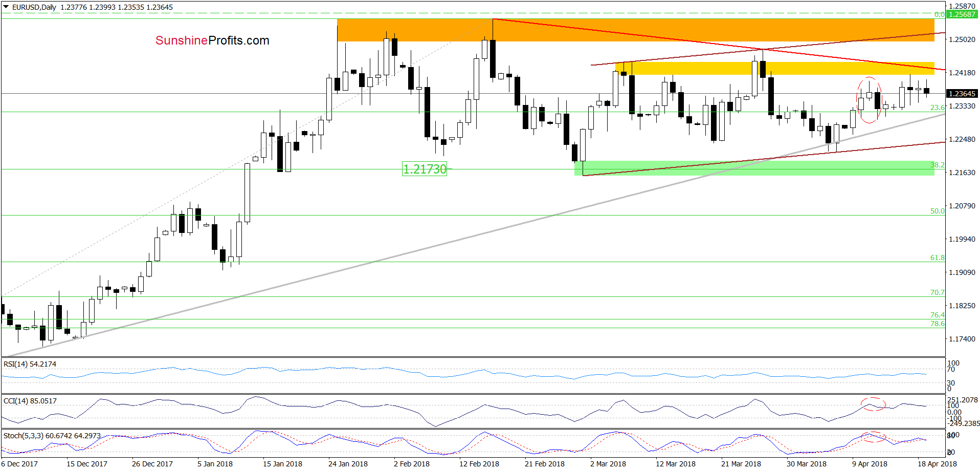
Task: Select the 38.2 Fibonacci level label
Action: pos(937,165)
